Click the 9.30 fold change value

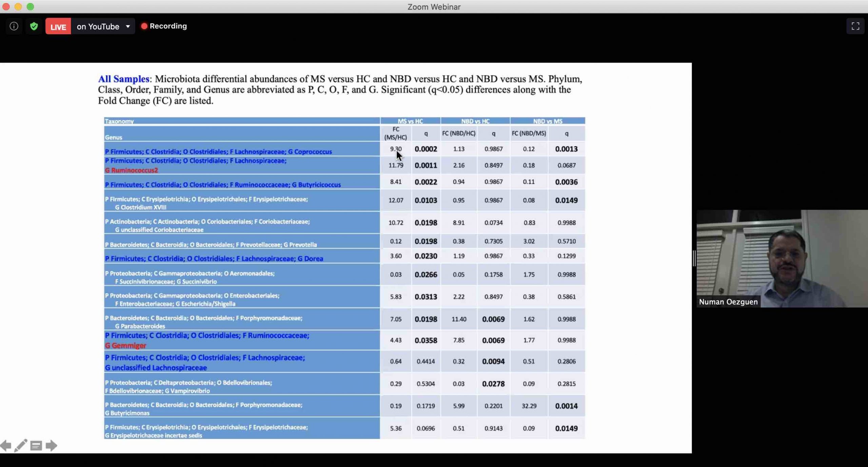pyautogui.click(x=395, y=149)
